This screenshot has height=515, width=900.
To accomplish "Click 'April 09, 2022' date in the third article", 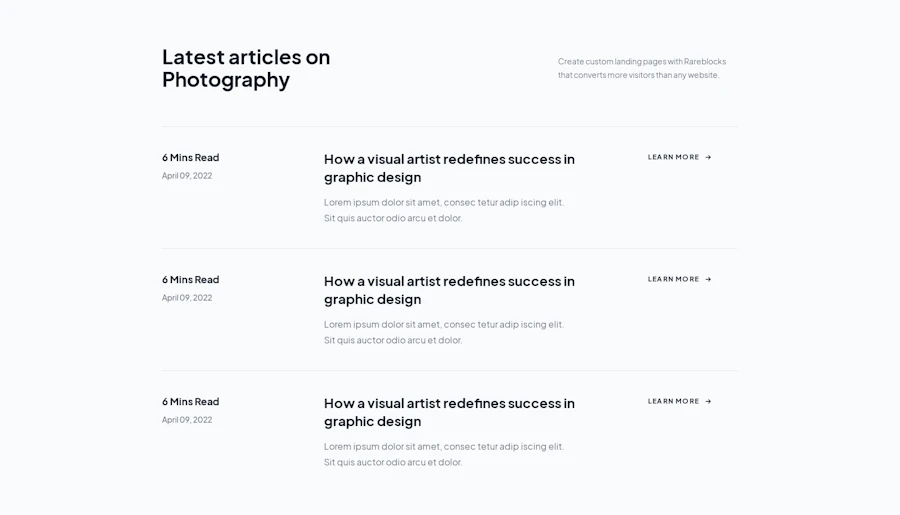I will 187,420.
